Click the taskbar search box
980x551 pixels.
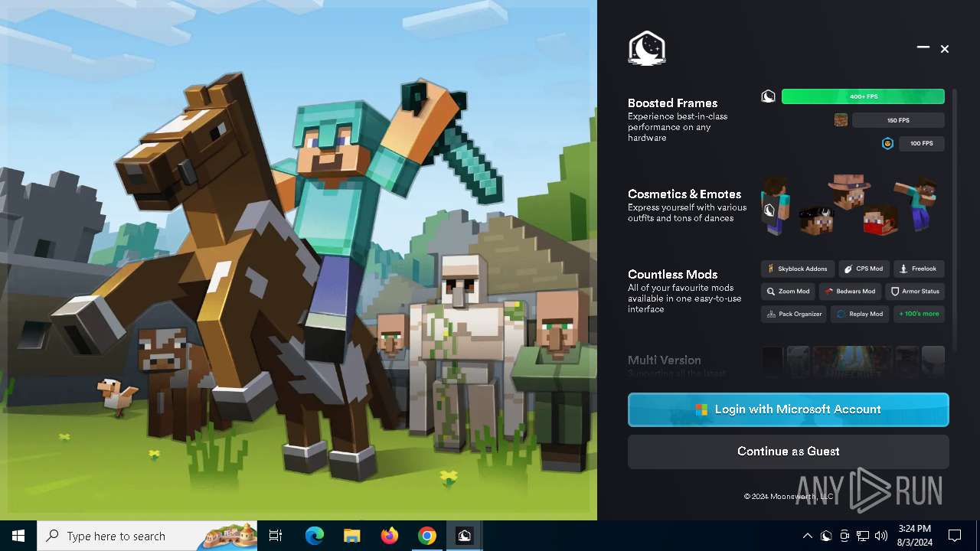point(148,536)
